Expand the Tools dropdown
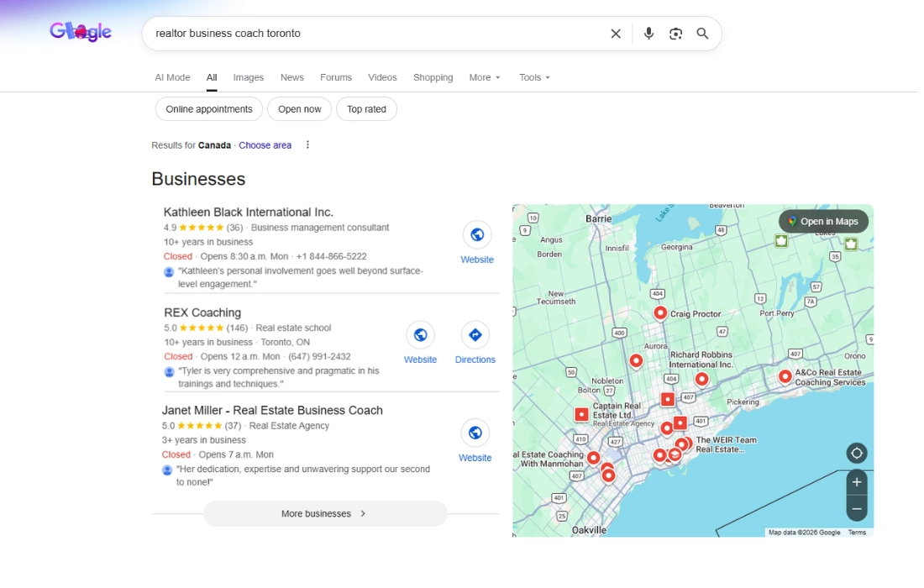This screenshot has width=924, height=588. coord(534,77)
